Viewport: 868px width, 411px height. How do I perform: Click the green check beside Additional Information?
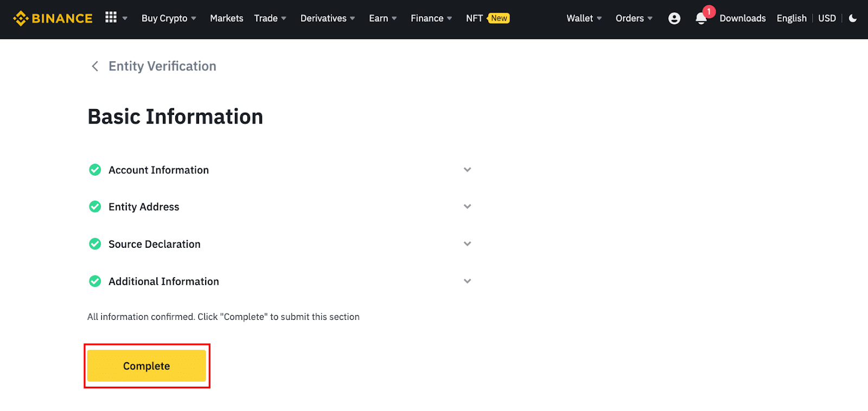95,281
